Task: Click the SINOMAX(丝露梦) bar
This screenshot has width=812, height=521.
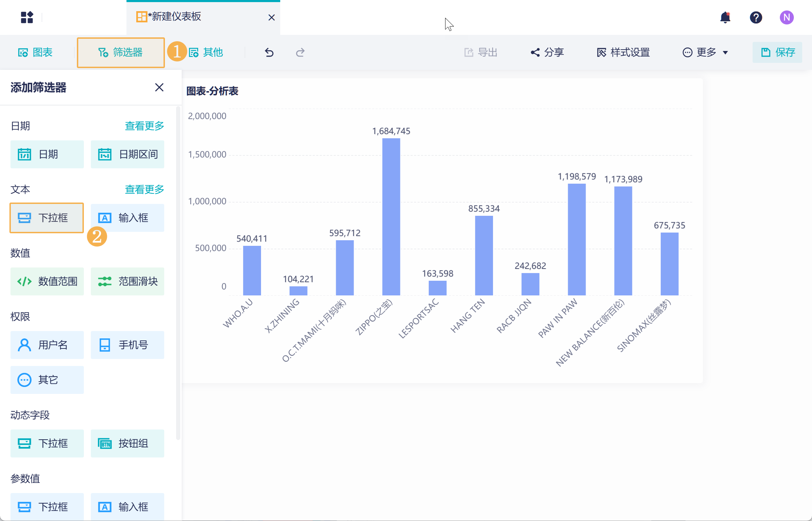Action: point(669,264)
